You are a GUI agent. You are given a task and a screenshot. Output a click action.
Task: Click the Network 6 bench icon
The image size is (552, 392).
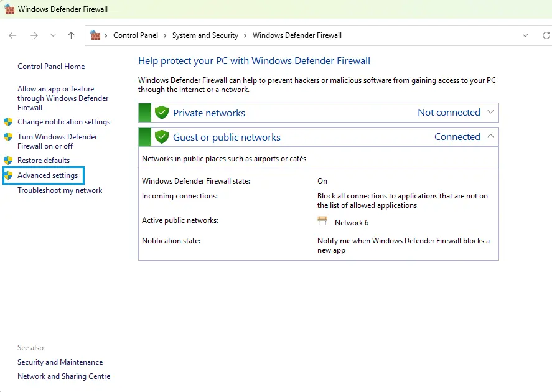[322, 221]
